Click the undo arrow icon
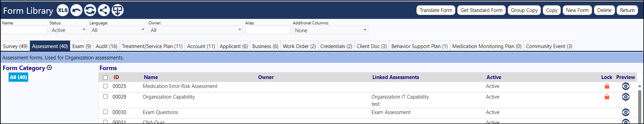Image resolution: width=644 pixels, height=124 pixels. [x=76, y=10]
